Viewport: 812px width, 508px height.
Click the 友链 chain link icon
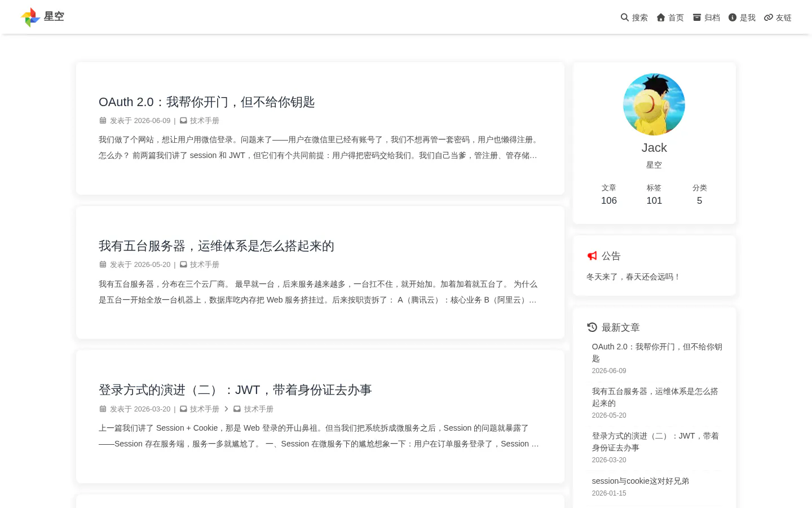[x=769, y=17]
